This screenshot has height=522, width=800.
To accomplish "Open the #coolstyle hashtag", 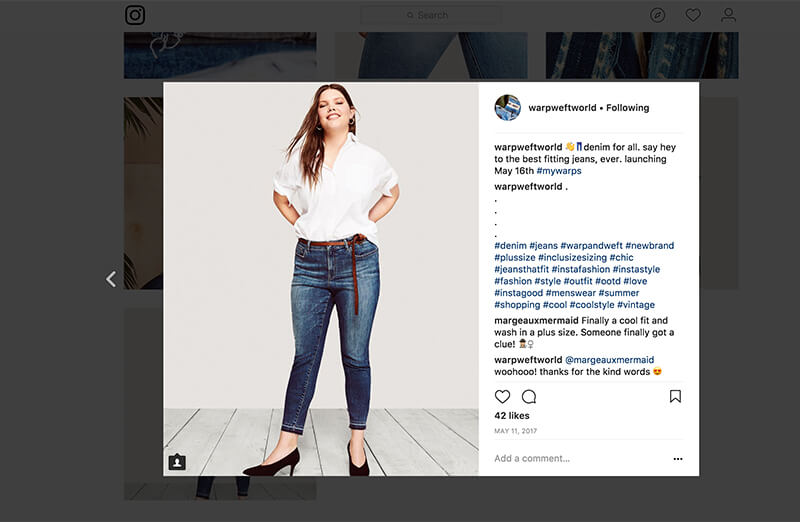I will (592, 305).
